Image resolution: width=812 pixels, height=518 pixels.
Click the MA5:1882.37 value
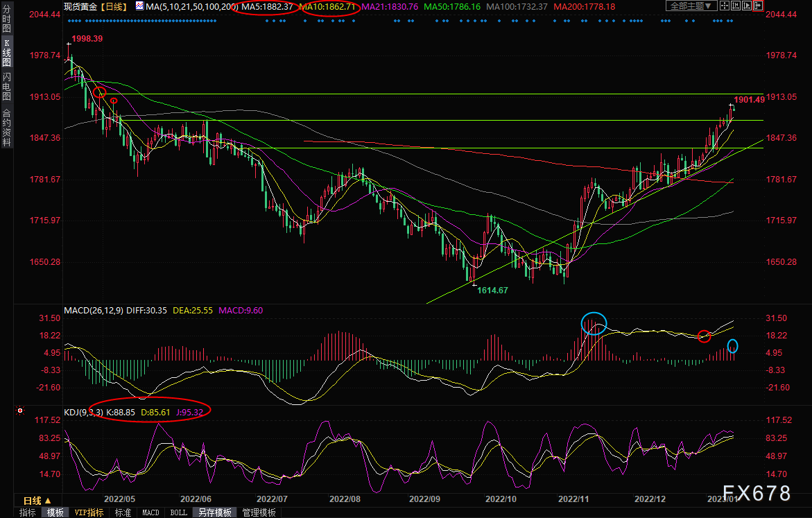[267, 7]
